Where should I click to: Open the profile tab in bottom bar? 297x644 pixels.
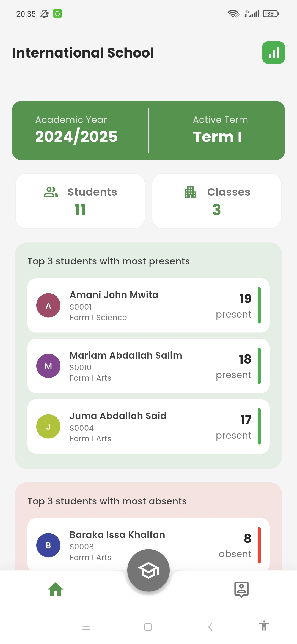click(241, 589)
